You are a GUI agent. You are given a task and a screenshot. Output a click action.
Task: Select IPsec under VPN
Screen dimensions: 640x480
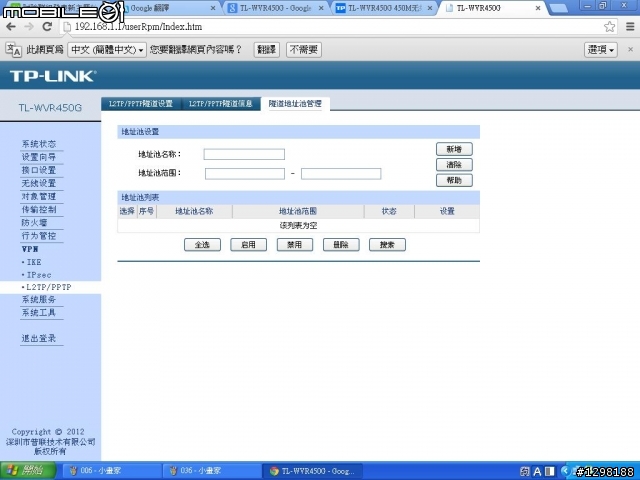click(x=38, y=275)
